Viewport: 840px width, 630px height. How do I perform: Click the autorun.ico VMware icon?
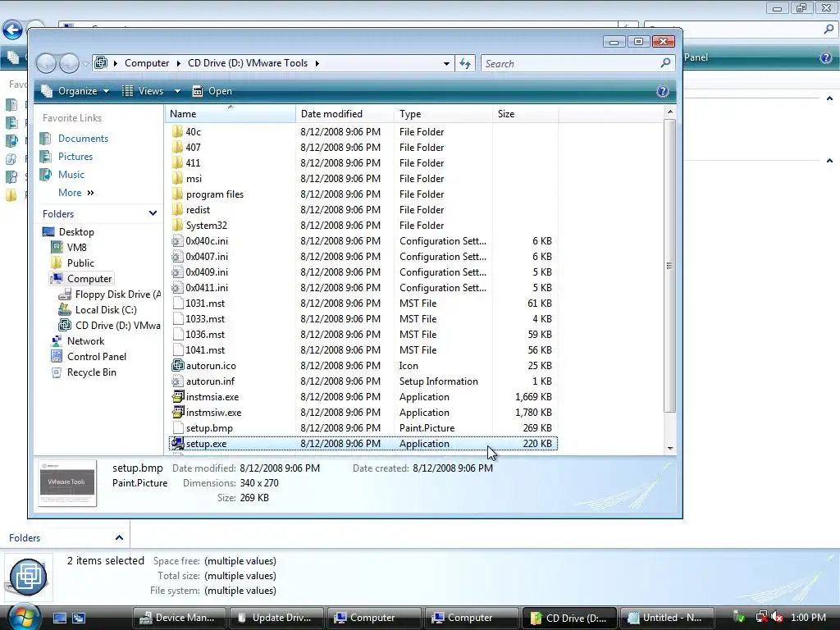click(x=177, y=365)
